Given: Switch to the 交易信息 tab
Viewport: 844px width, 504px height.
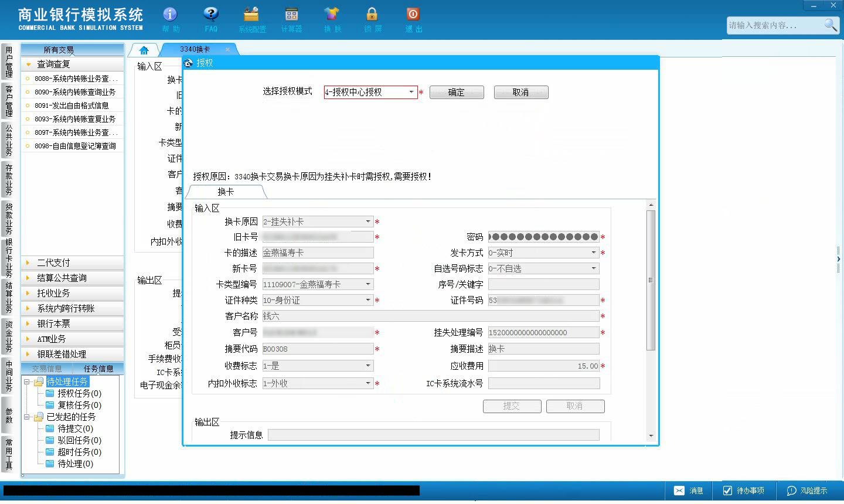Looking at the screenshot, I should [47, 369].
